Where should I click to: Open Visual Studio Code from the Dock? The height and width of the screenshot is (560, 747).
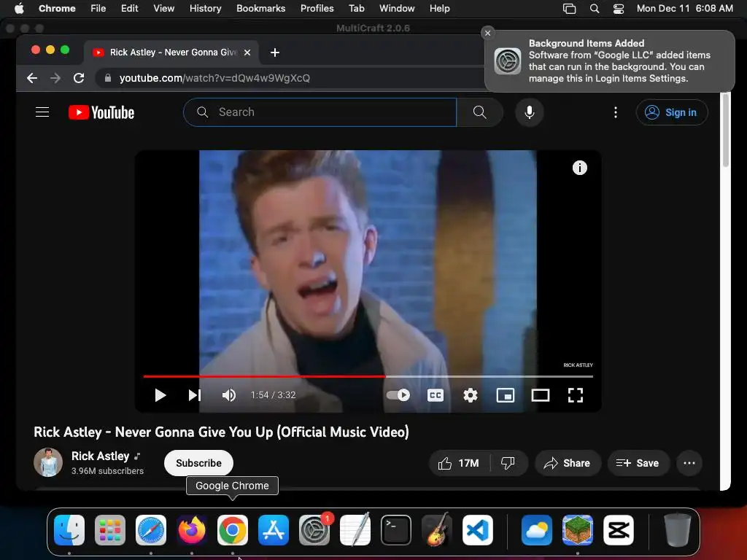[478, 529]
